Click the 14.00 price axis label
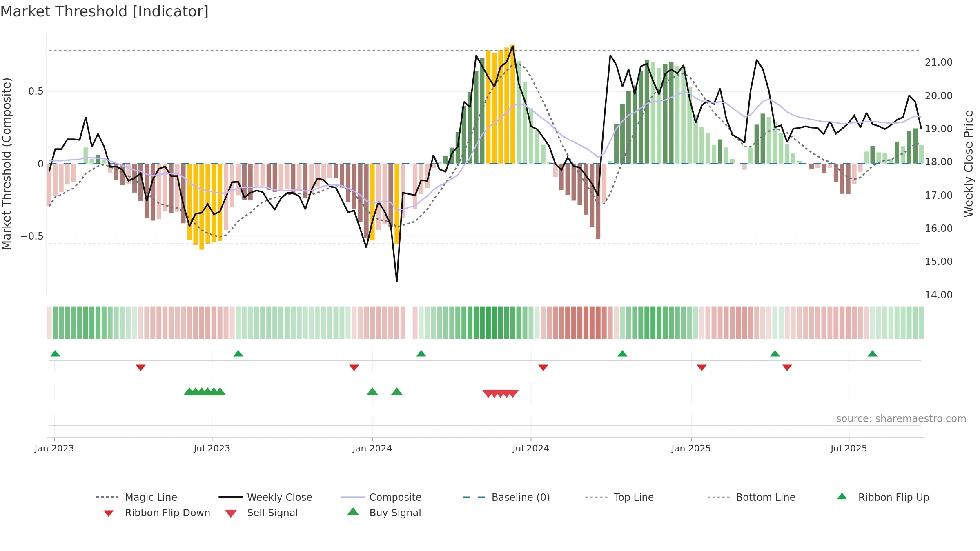The width and height of the screenshot is (980, 551). point(938,295)
